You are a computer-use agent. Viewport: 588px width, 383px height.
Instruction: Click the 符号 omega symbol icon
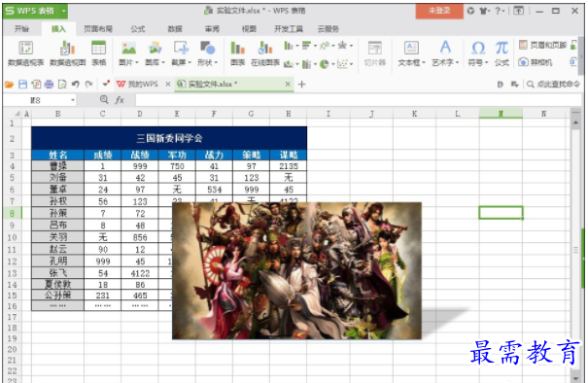point(478,49)
